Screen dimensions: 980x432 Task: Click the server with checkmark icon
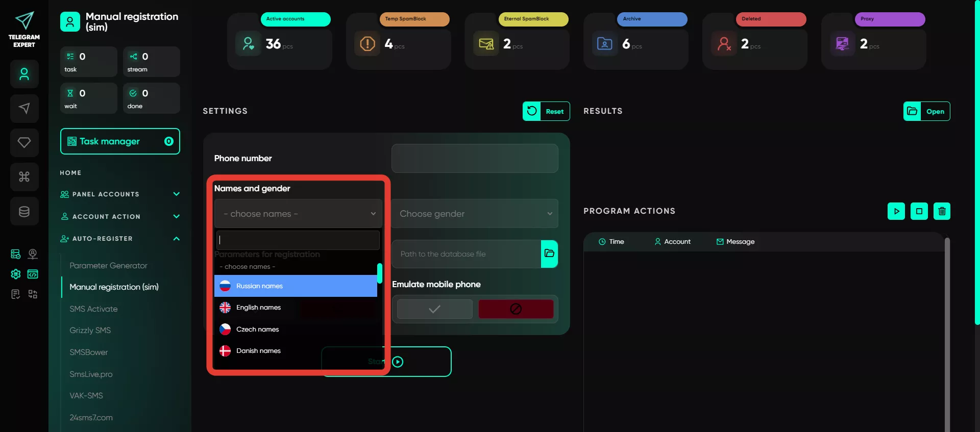pos(16,254)
